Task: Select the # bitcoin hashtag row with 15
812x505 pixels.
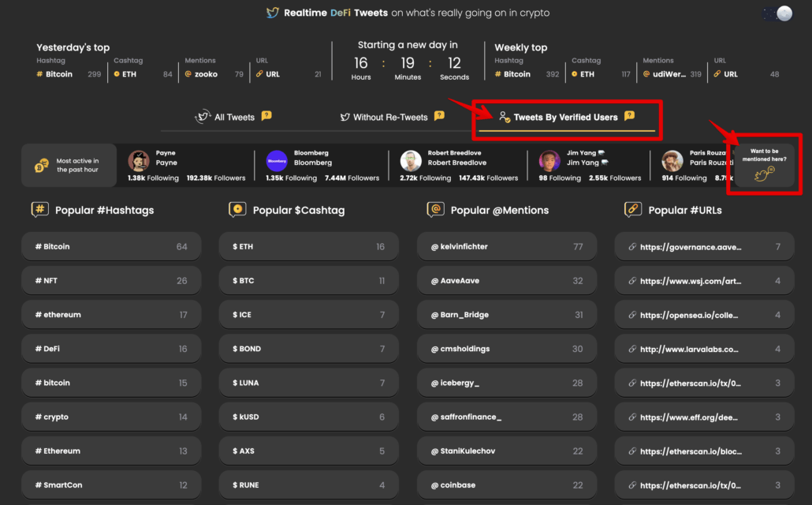Action: tap(111, 383)
